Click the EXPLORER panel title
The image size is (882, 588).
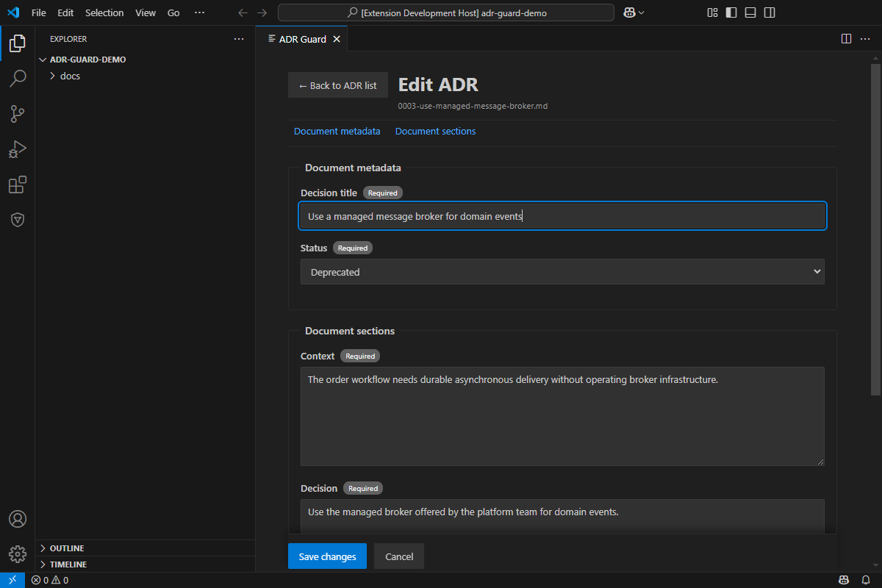pos(68,39)
